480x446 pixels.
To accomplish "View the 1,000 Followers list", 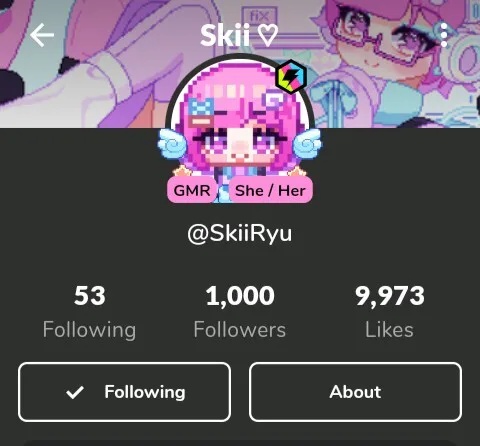I will (240, 312).
